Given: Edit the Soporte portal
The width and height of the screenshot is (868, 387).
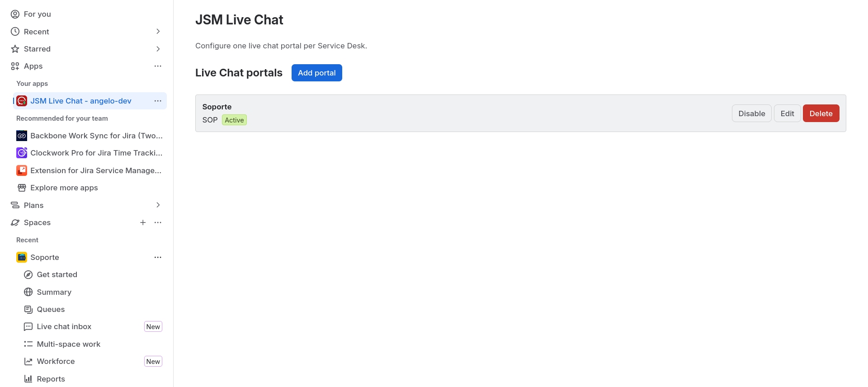Looking at the screenshot, I should point(788,113).
